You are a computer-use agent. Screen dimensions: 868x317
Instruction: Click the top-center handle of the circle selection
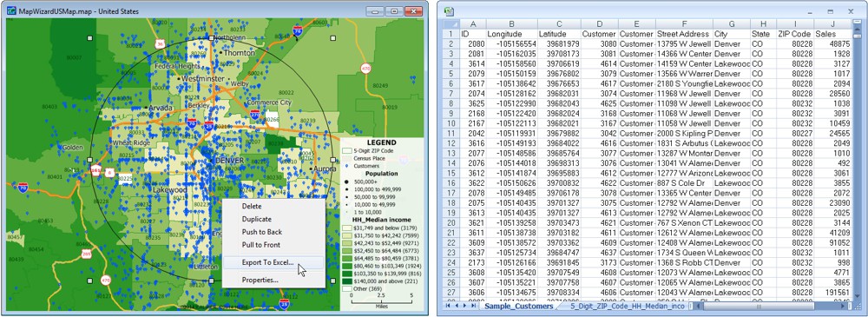coord(211,38)
